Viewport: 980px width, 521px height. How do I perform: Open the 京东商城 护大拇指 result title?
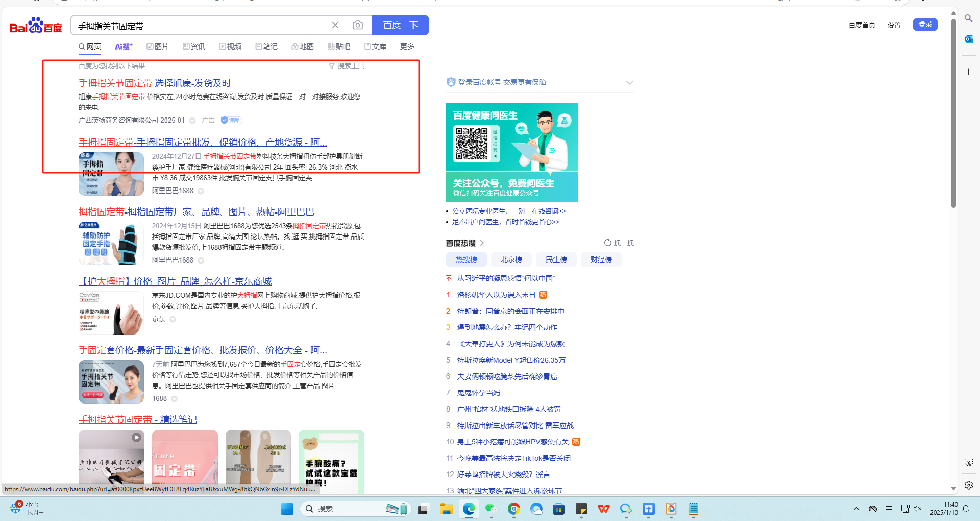pyautogui.click(x=175, y=281)
